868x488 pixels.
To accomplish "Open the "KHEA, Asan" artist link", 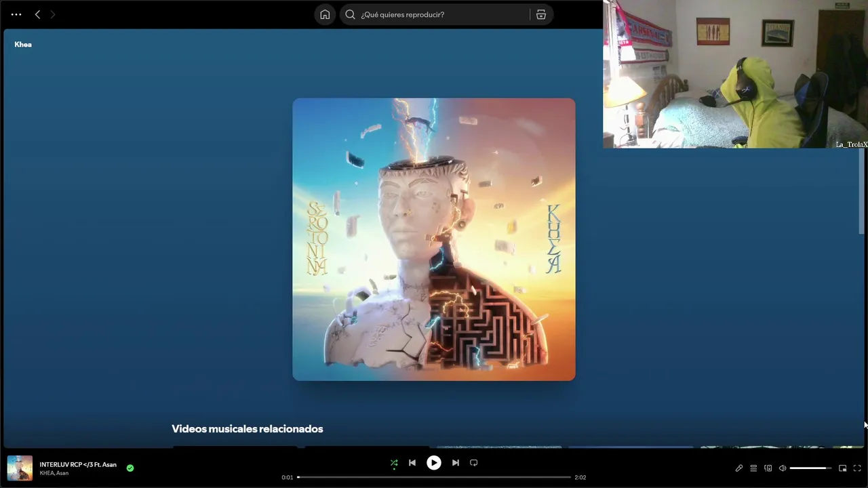I will point(54,473).
